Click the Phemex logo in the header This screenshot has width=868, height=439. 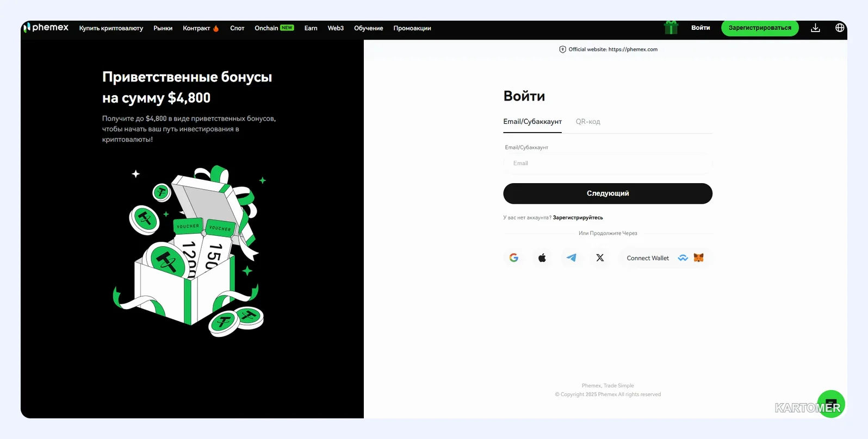point(46,28)
